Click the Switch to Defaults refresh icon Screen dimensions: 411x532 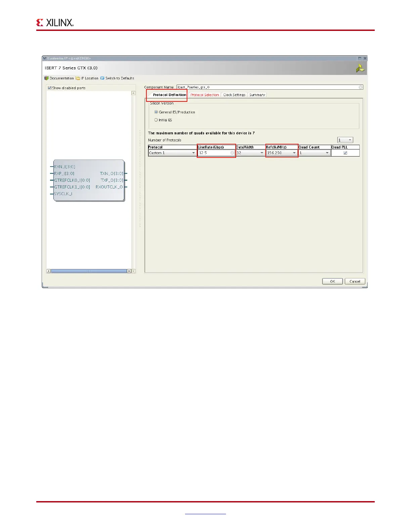point(102,78)
